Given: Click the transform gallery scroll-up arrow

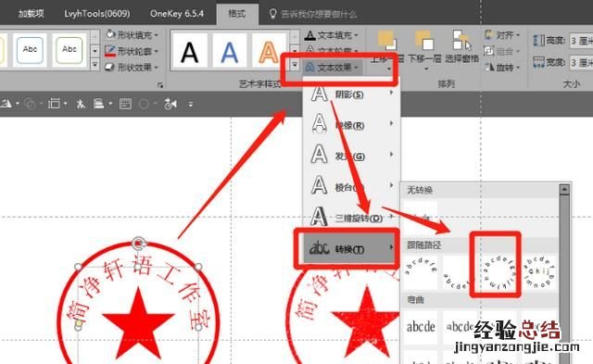Looking at the screenshot, I should 564,189.
